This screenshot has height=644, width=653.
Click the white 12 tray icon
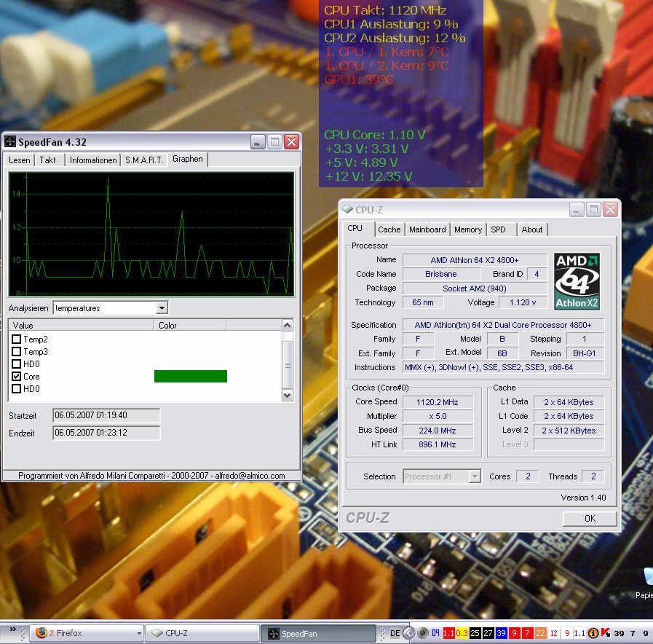[x=554, y=633]
